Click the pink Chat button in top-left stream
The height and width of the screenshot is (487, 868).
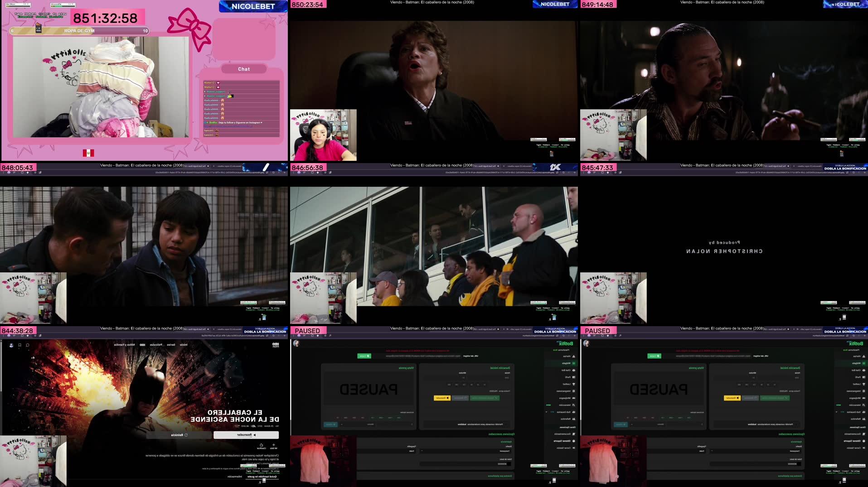pyautogui.click(x=244, y=69)
